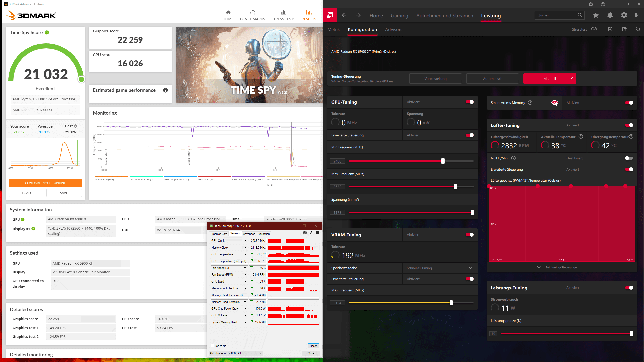The image size is (644, 362).
Task: Click the load profile icon next to Stresstest
Action: pyautogui.click(x=610, y=29)
